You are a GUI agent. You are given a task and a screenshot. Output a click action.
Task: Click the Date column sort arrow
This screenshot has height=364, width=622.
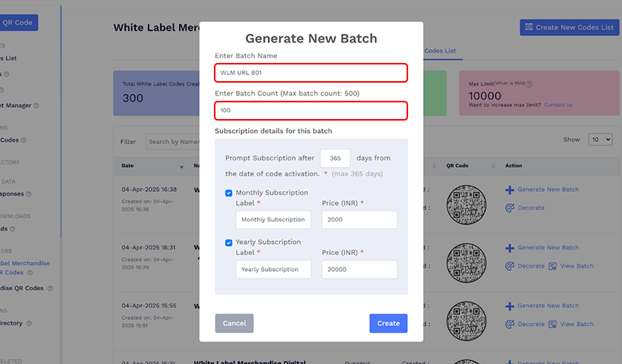[181, 166]
